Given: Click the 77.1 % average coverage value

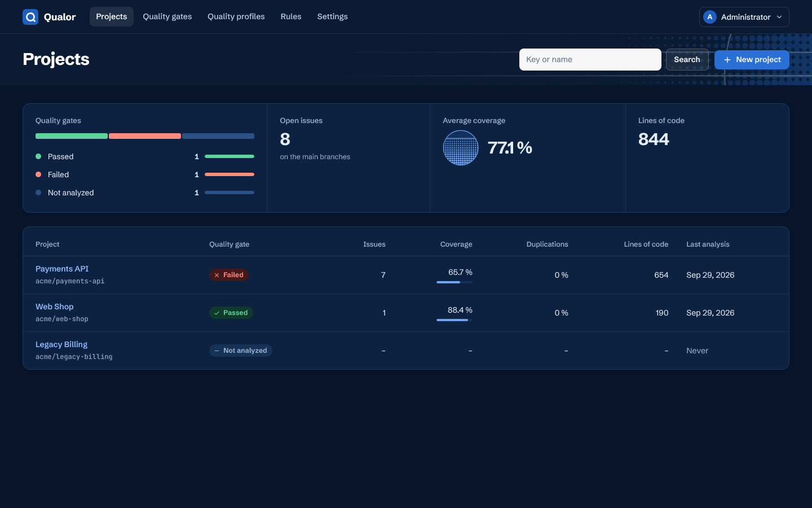Looking at the screenshot, I should pyautogui.click(x=510, y=148).
